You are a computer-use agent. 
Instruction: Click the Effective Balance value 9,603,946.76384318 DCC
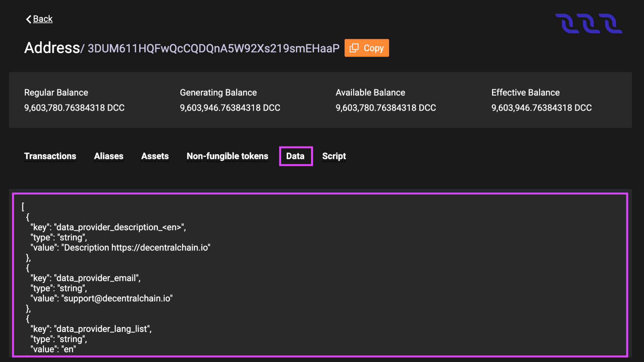point(542,108)
